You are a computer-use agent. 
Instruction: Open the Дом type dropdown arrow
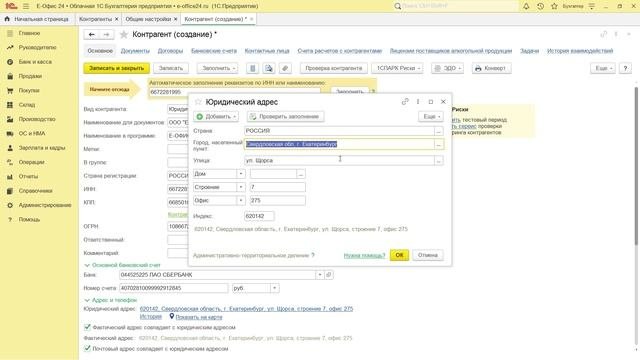[x=240, y=174]
